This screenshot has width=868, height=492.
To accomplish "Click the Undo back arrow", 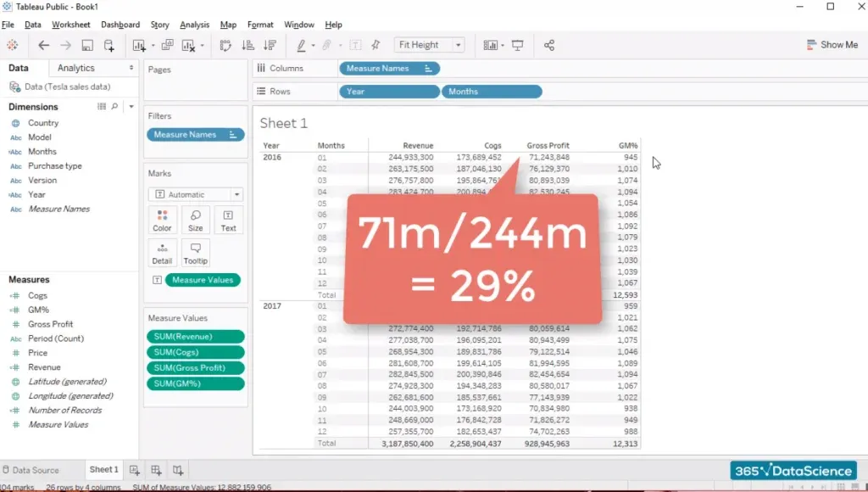I will (43, 45).
